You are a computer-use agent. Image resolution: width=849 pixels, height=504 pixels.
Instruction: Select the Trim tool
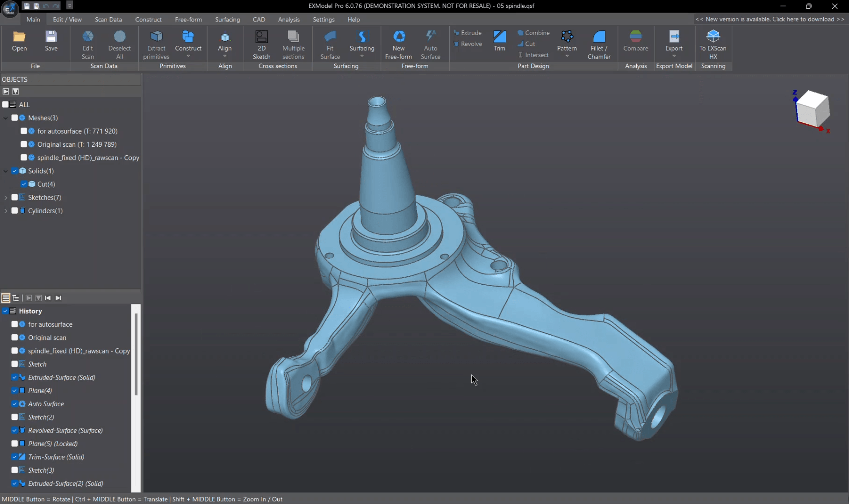click(x=499, y=41)
